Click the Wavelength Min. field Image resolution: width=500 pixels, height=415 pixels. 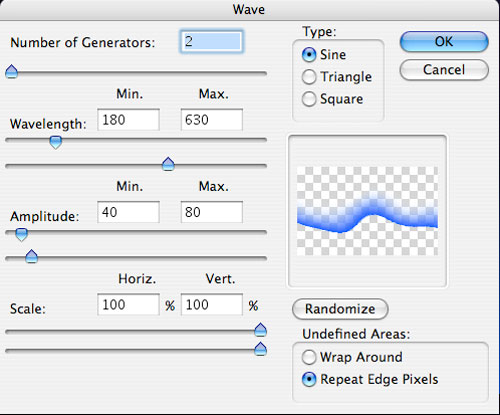tap(128, 119)
